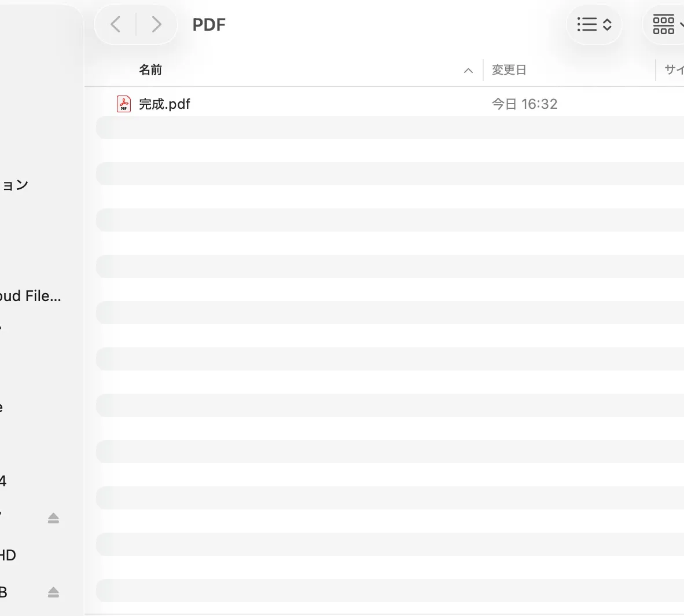Open the sidebar item ending in 'ョン'

(14, 185)
